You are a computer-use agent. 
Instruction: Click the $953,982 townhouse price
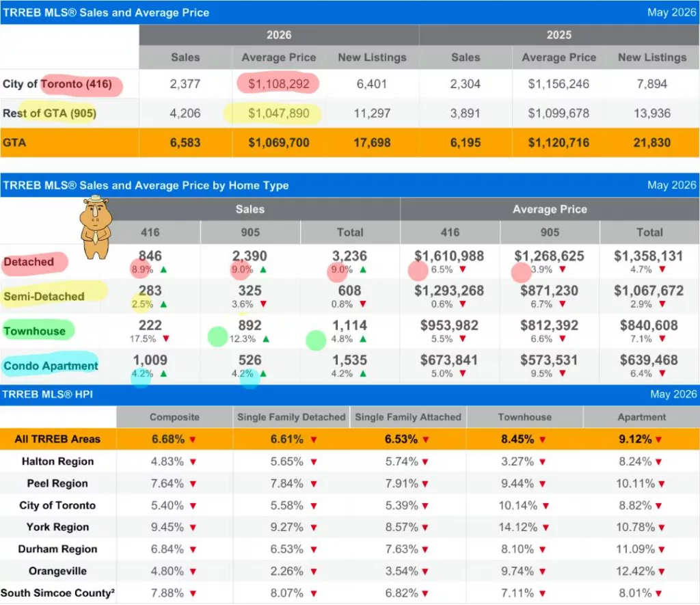tap(449, 325)
